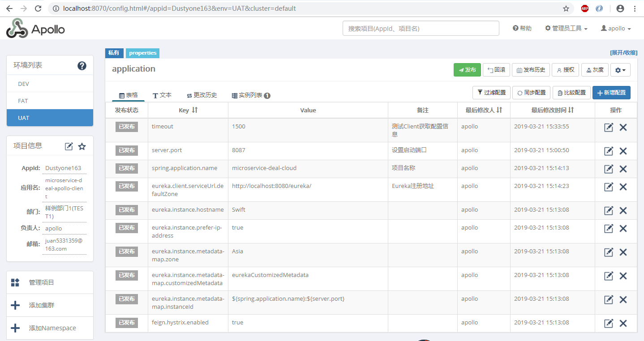Screen dimensions: 644x341
Task: Click the green 发布 button
Action: [x=467, y=70]
